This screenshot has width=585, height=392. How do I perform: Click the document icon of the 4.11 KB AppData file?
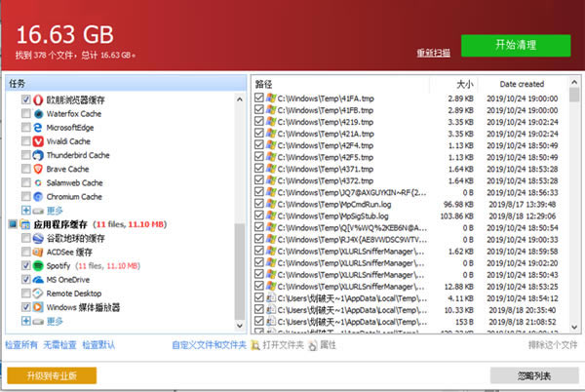pos(271,298)
